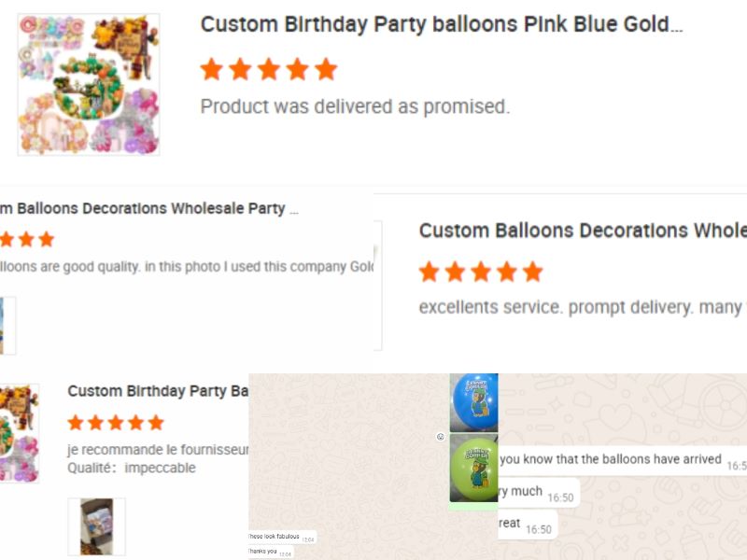Screen dimensions: 747x560
Task: Click the last star of the French review
Action: [155, 423]
